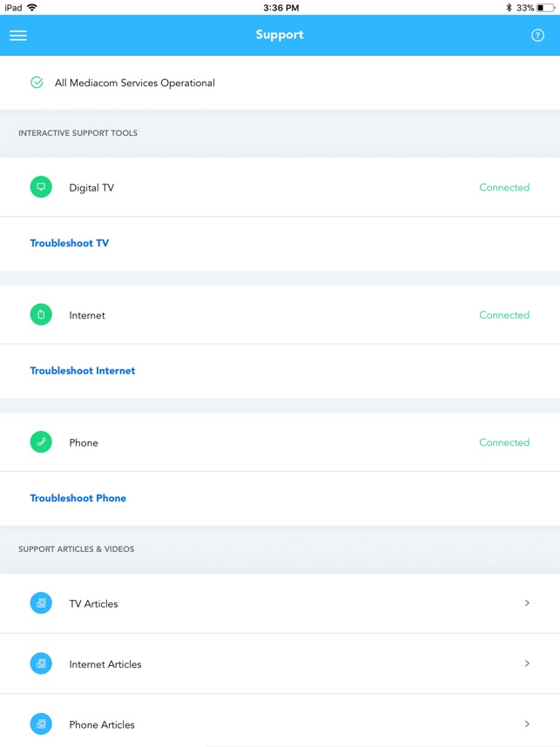This screenshot has height=747, width=560.
Task: Tap the blue Phone Articles icon
Action: click(x=41, y=724)
